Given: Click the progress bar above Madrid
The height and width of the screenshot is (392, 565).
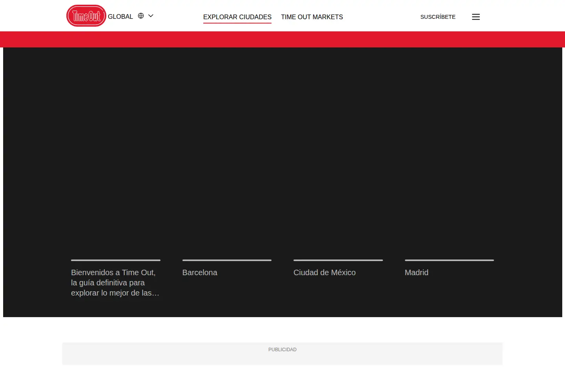Looking at the screenshot, I should tap(449, 260).
